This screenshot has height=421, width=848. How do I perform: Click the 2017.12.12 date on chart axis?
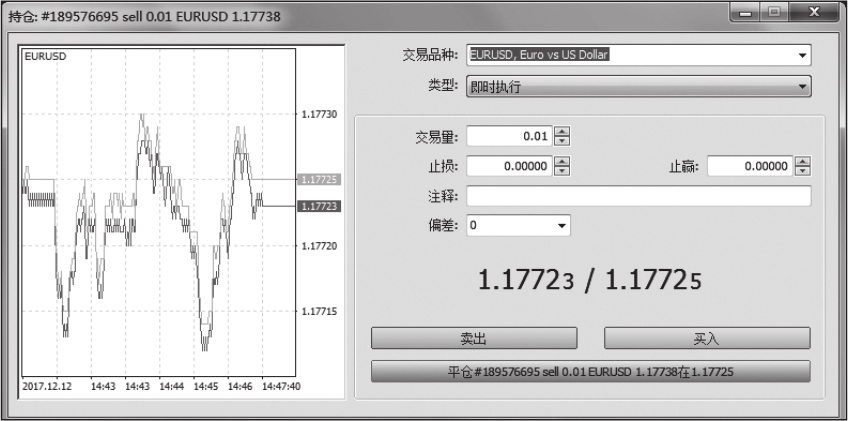pyautogui.click(x=47, y=386)
